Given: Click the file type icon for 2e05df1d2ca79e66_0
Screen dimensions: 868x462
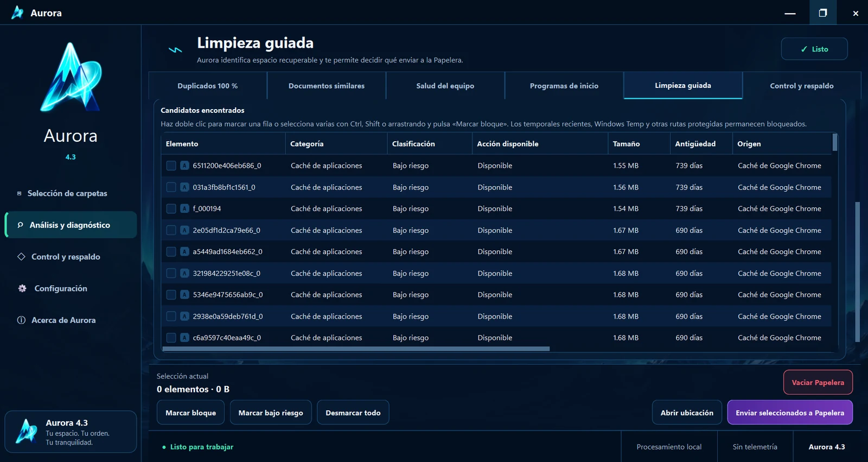Looking at the screenshot, I should coord(184,230).
